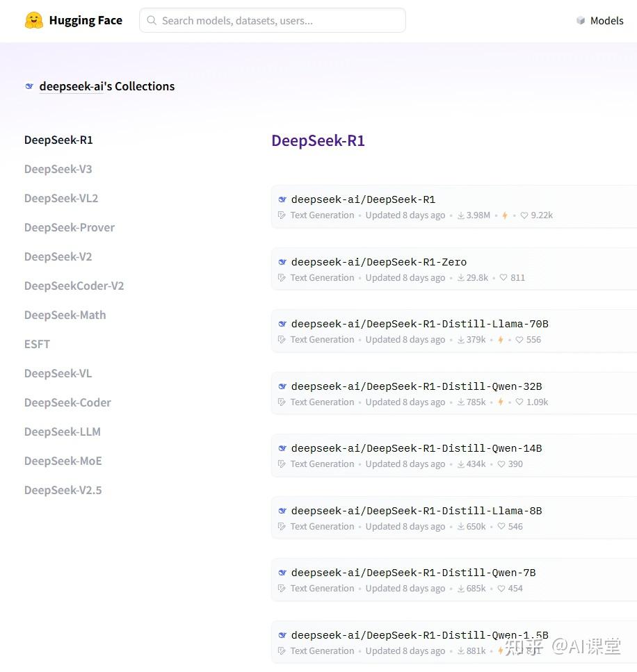Screen dimensions: 637x672
Task: Click the collection icon beside deepseek-ai/DeepSeek-R1
Action: click(x=282, y=199)
